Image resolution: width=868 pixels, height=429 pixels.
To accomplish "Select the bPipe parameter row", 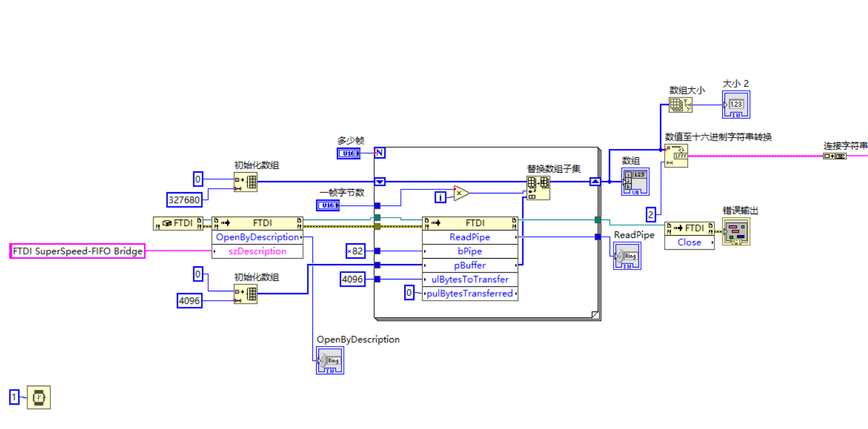I will (x=470, y=252).
